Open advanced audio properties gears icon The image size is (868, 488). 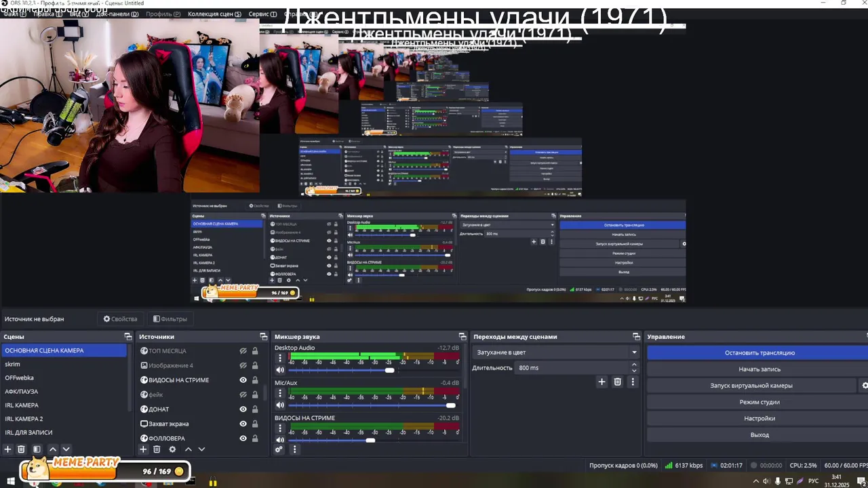pos(279,449)
